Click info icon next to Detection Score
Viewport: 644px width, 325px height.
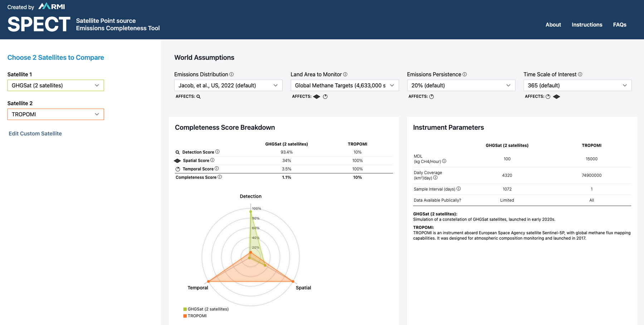click(x=218, y=152)
